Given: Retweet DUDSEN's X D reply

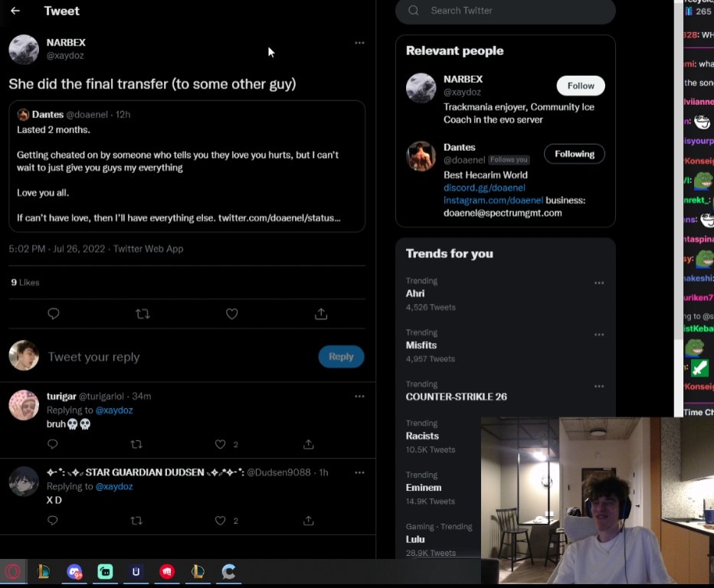Looking at the screenshot, I should click(x=136, y=520).
